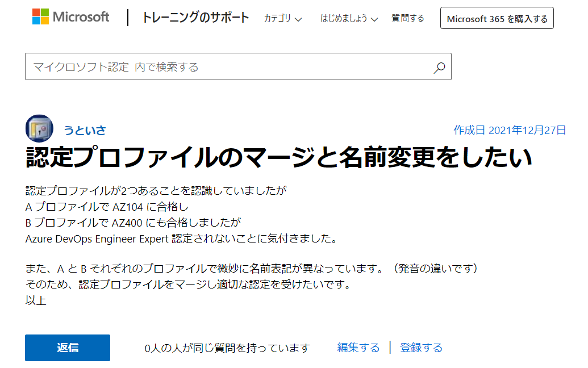
Task: Open the トレーニングのサポート site link
Action: pyautogui.click(x=195, y=18)
